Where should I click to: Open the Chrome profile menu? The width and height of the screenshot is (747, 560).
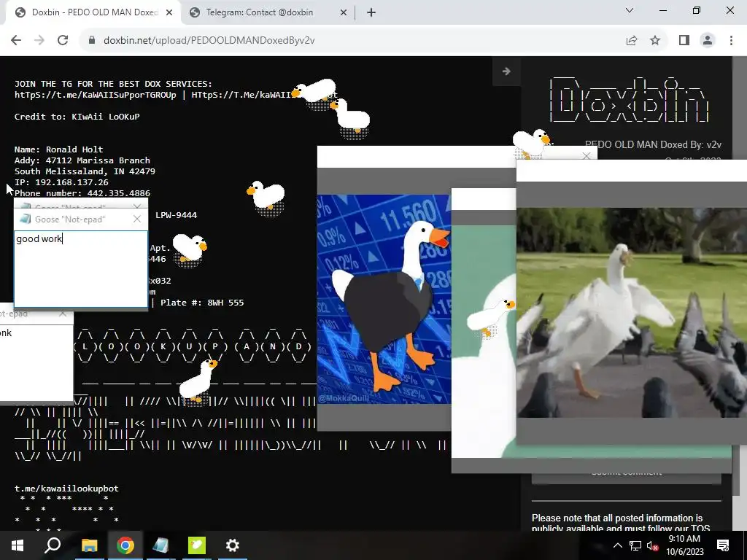click(708, 41)
